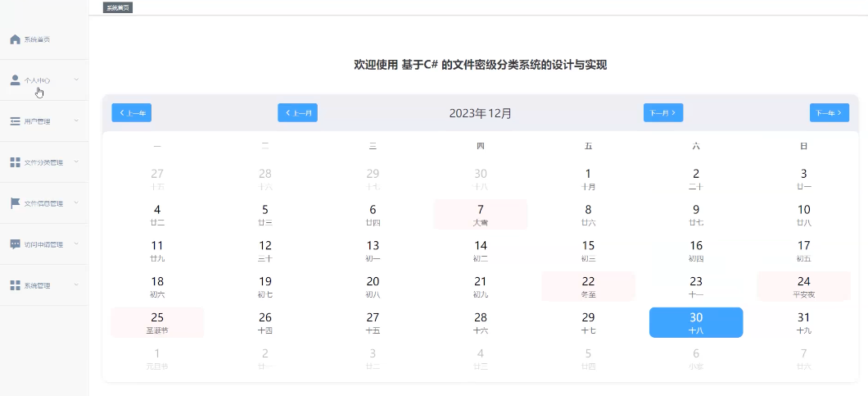Select December 31 十九

[804, 322]
